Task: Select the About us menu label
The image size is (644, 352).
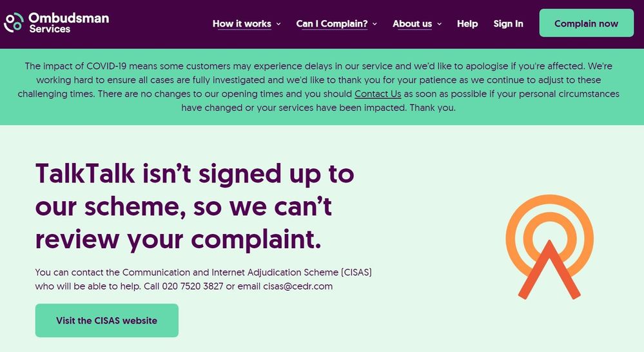Action: pyautogui.click(x=412, y=24)
